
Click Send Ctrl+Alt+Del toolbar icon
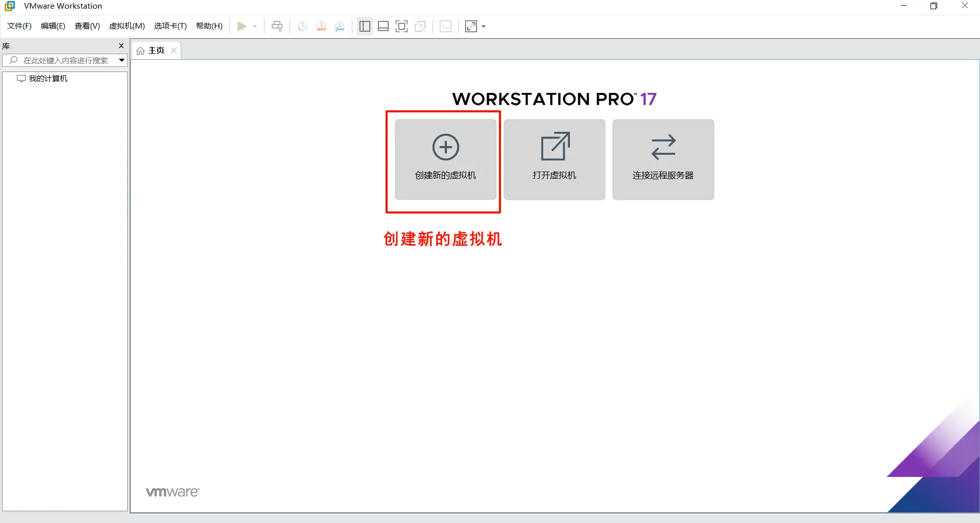pos(277,26)
